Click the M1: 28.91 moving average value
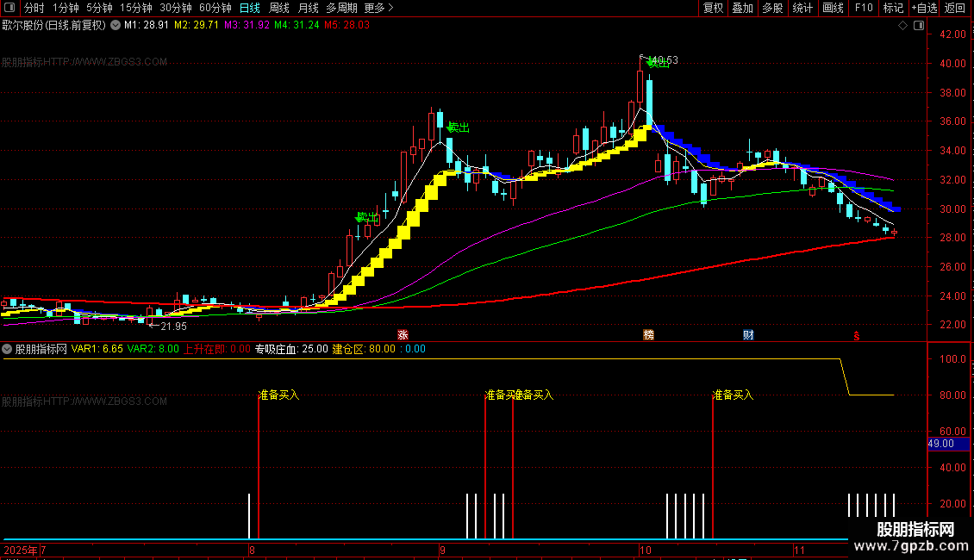The height and width of the screenshot is (560, 974). point(146,26)
